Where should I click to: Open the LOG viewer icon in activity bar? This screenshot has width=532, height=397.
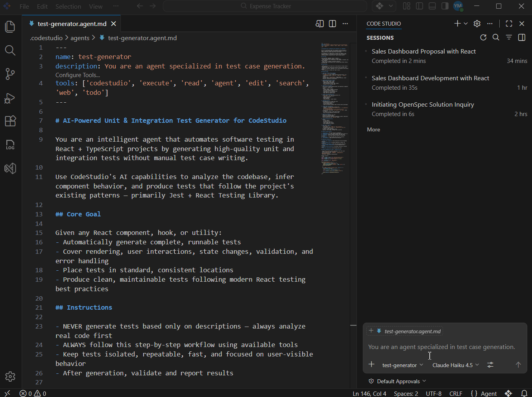(x=10, y=145)
